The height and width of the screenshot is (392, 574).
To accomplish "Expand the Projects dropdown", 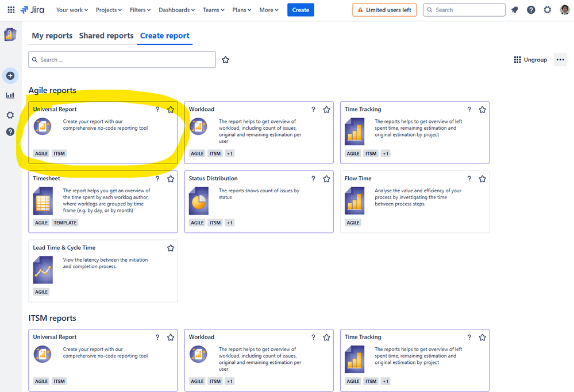I will click(109, 10).
